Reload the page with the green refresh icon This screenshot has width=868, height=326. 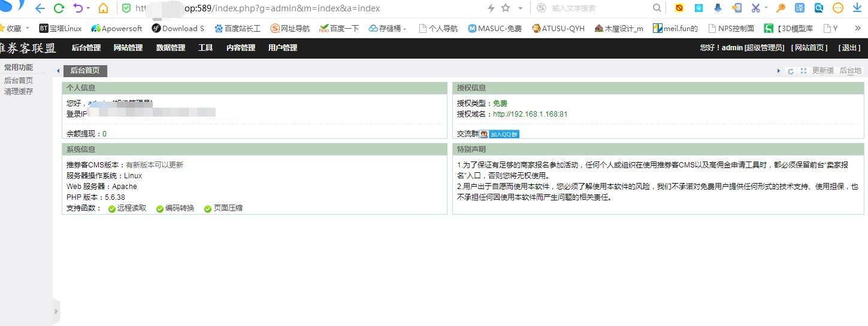59,8
